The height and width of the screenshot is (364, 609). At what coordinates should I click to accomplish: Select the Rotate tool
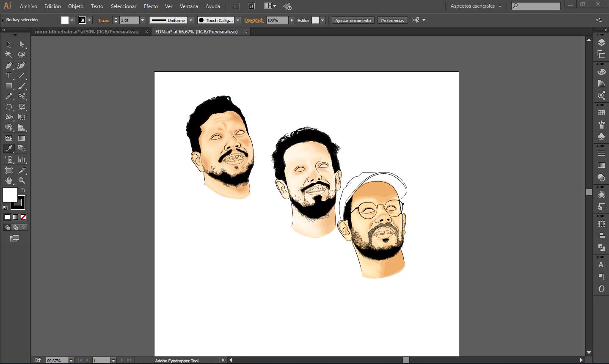(9, 107)
